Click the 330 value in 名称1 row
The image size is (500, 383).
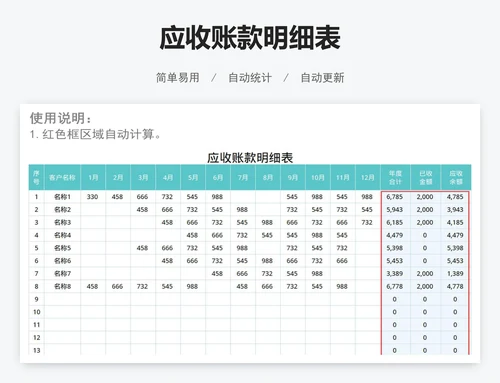[92, 197]
